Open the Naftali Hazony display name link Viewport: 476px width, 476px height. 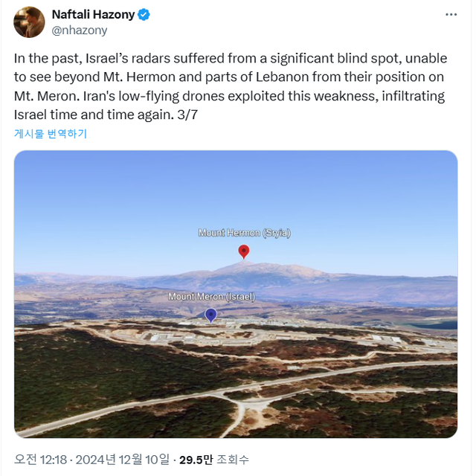click(x=92, y=15)
